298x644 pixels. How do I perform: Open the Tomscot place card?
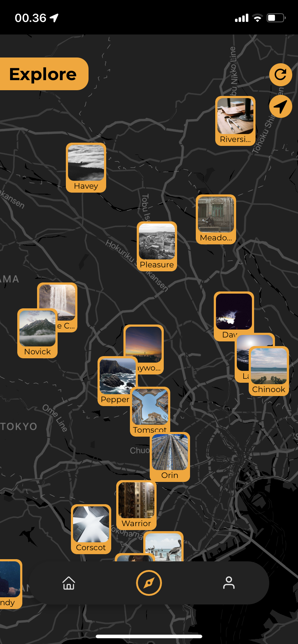(150, 411)
